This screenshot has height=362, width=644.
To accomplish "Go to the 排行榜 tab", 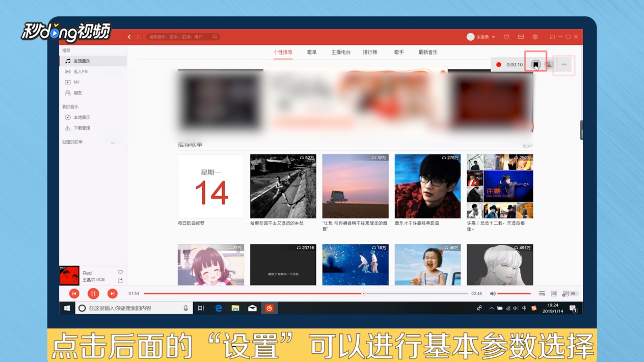I will (x=370, y=52).
